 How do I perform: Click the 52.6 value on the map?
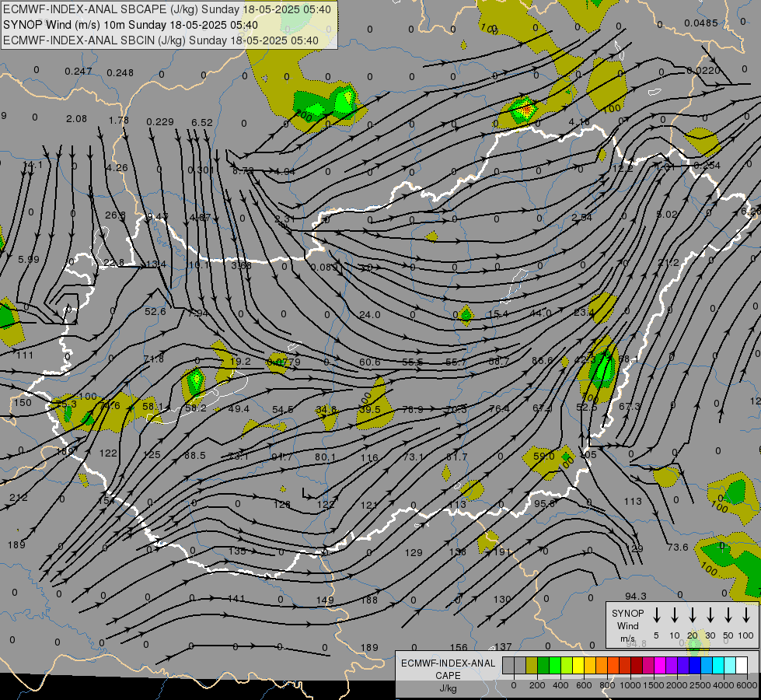point(155,311)
